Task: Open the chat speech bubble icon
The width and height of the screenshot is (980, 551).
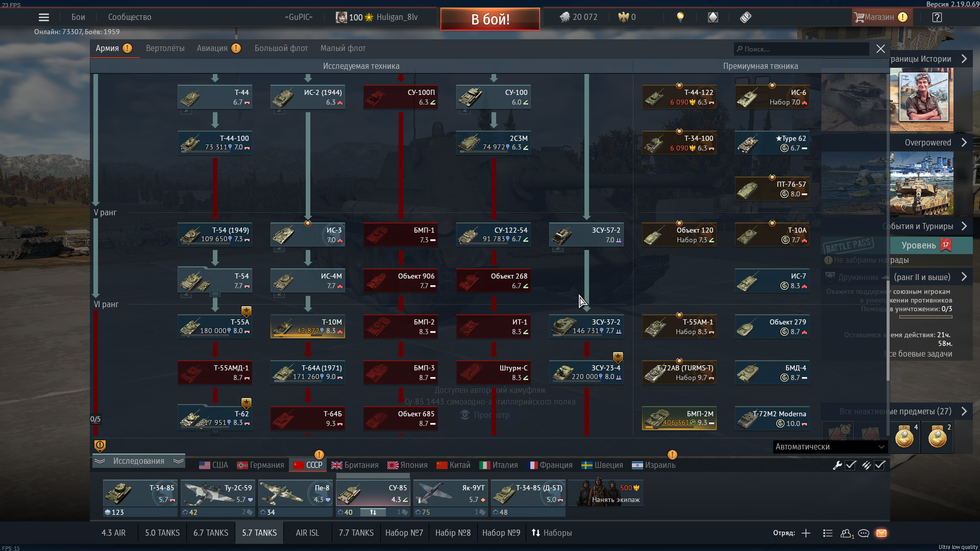Action: tap(864, 533)
